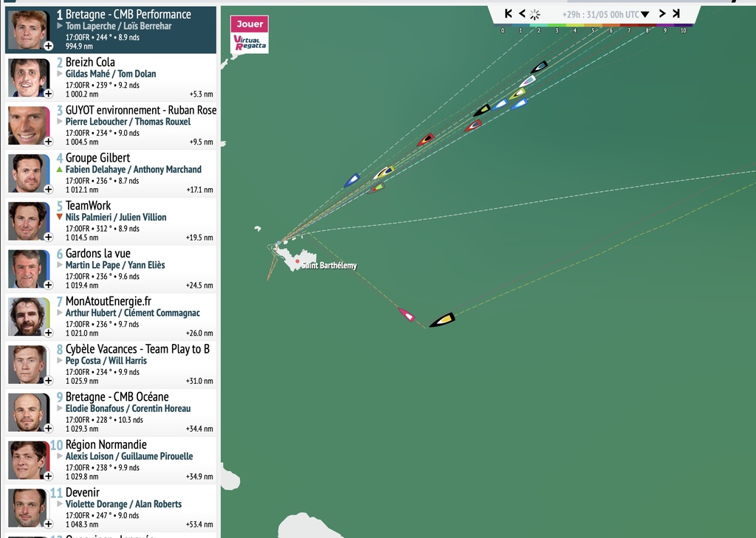Viewport: 756px width, 538px height.
Task: Jump to last timeline position
Action: click(676, 13)
